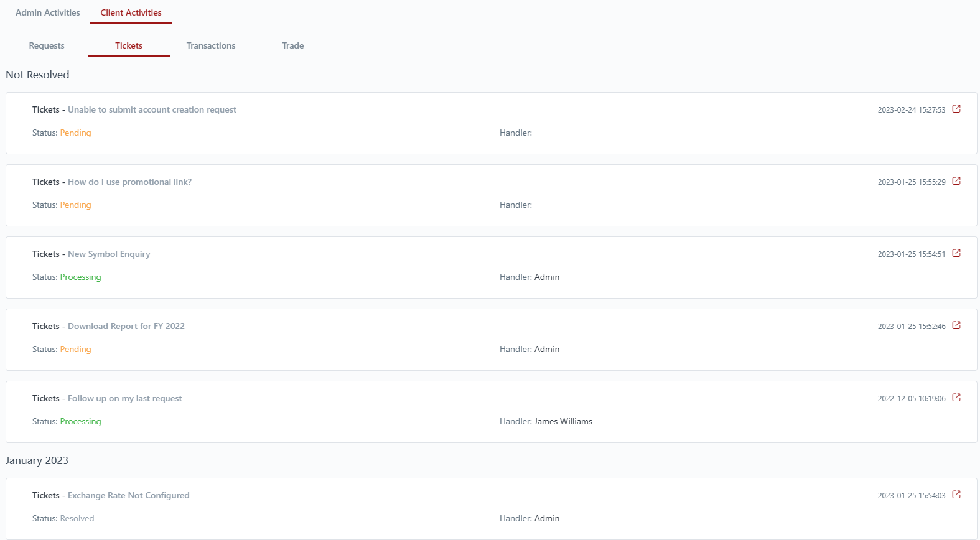Click 'Download Report for FY 2022' title

126,326
